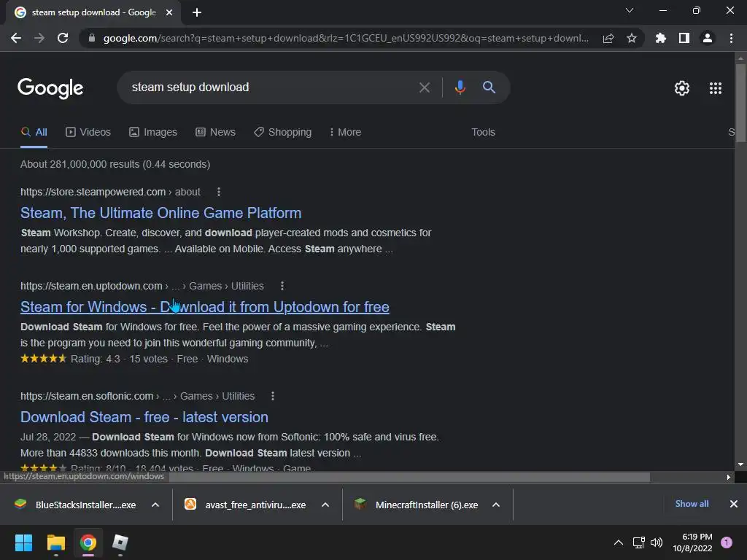747x560 pixels.
Task: Submit search with magnifier icon
Action: pos(489,87)
